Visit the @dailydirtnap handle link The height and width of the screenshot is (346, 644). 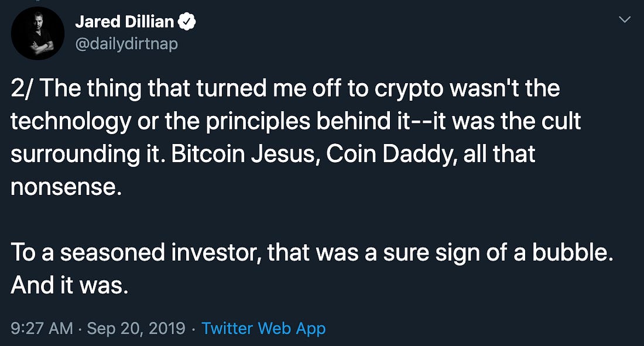pyautogui.click(x=126, y=43)
